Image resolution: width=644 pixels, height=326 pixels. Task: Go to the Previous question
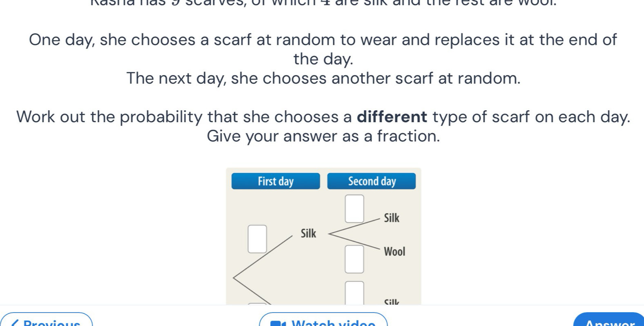47,321
